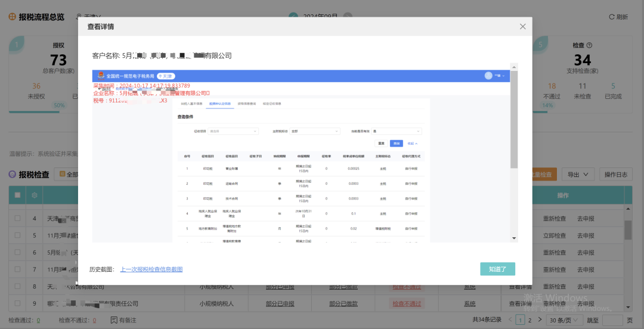Open 部分已缴款 in row 9
This screenshot has width=644, height=329.
tap(343, 304)
